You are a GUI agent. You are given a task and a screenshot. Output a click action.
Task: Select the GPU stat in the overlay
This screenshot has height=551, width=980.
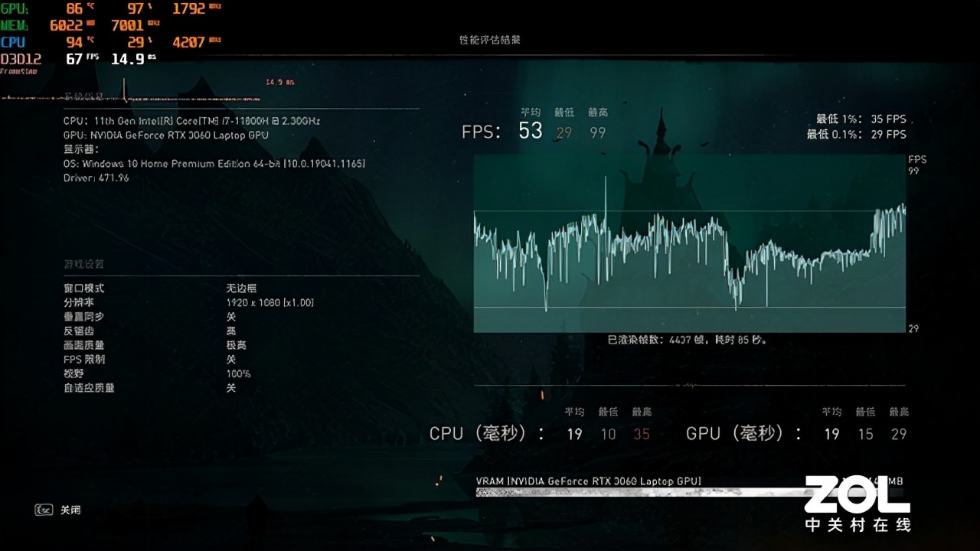(15, 8)
